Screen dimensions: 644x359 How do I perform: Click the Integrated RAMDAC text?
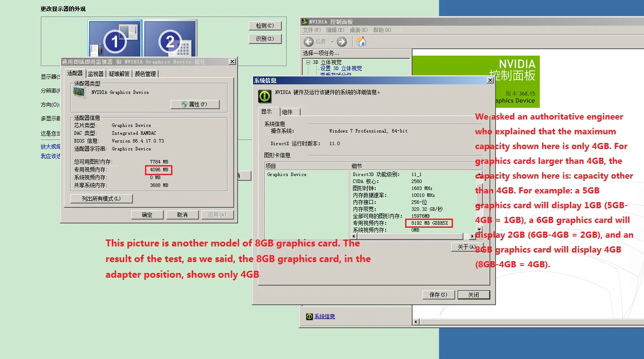click(134, 133)
